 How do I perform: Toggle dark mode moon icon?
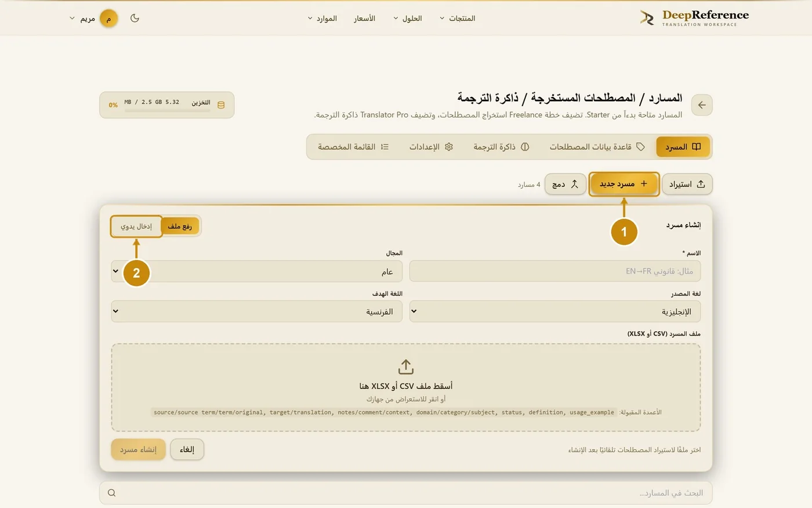click(x=135, y=18)
